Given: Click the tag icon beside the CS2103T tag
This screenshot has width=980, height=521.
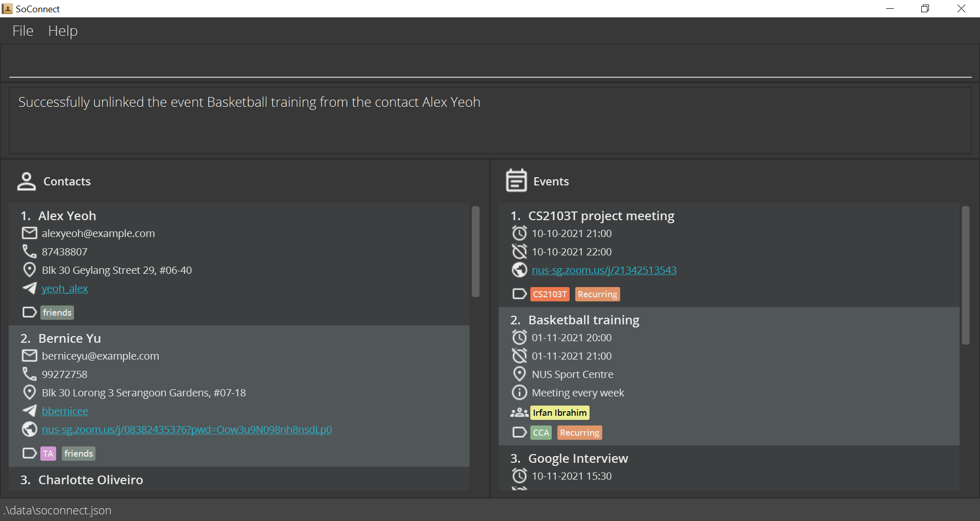Looking at the screenshot, I should pos(520,294).
